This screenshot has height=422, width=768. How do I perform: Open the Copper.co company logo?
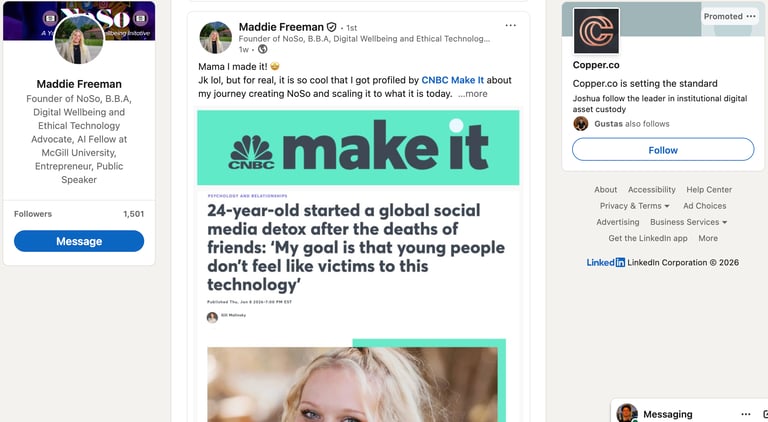click(596, 31)
